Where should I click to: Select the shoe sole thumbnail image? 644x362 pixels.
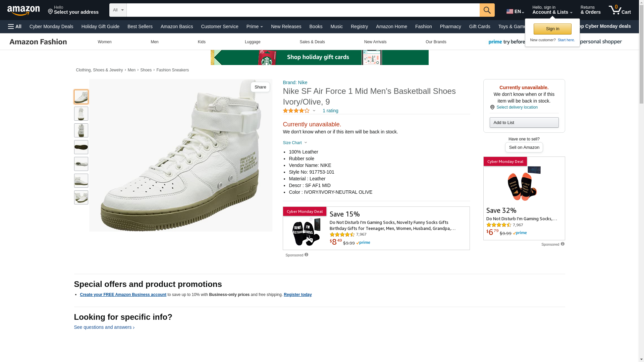click(81, 147)
